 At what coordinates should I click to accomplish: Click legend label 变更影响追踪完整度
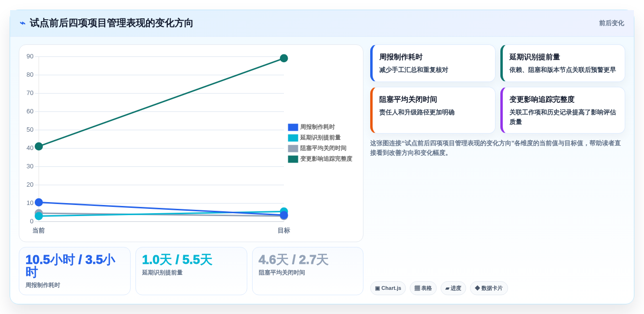(326, 159)
